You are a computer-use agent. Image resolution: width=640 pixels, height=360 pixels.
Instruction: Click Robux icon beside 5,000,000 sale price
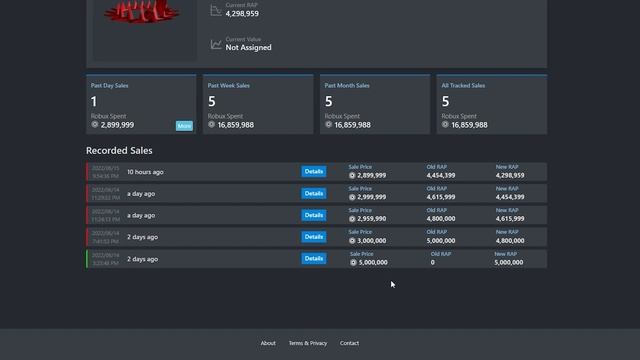(353, 262)
